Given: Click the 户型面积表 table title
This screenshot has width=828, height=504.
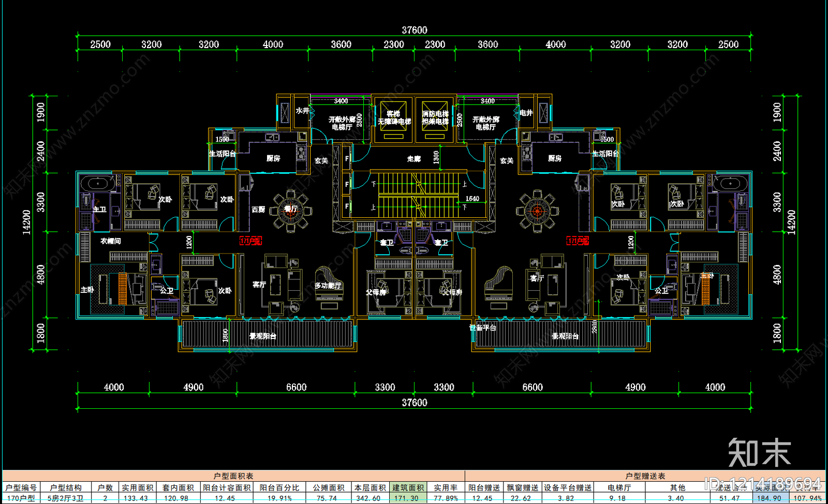Looking at the screenshot, I should pyautogui.click(x=233, y=476).
